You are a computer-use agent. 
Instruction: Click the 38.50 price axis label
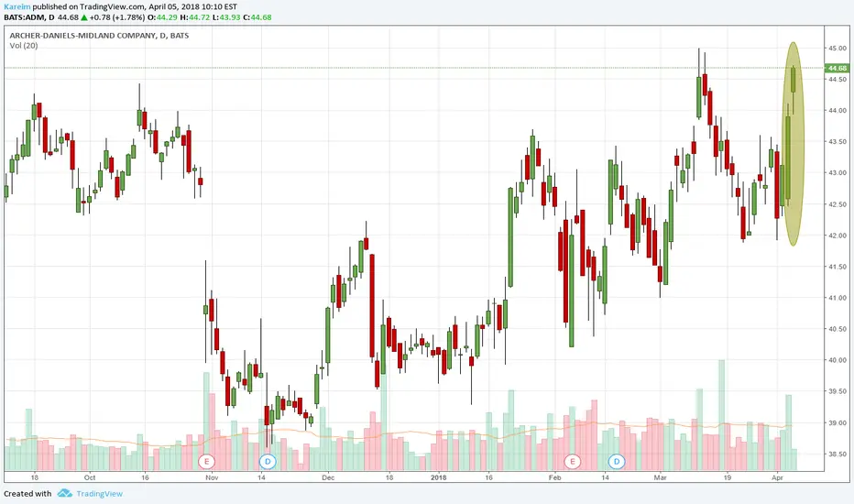click(x=838, y=454)
